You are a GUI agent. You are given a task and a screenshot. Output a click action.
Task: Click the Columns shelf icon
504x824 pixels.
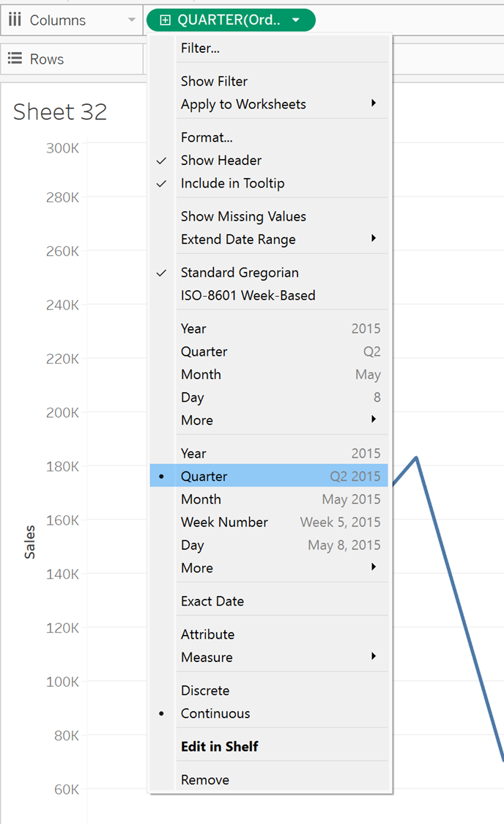click(x=15, y=21)
